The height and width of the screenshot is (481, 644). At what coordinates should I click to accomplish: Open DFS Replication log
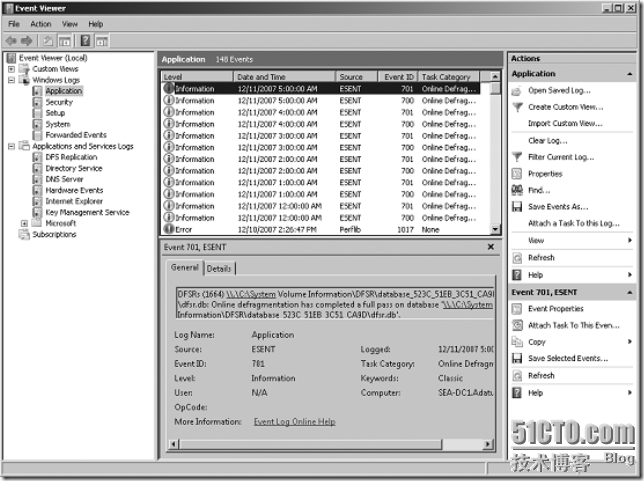coord(71,157)
